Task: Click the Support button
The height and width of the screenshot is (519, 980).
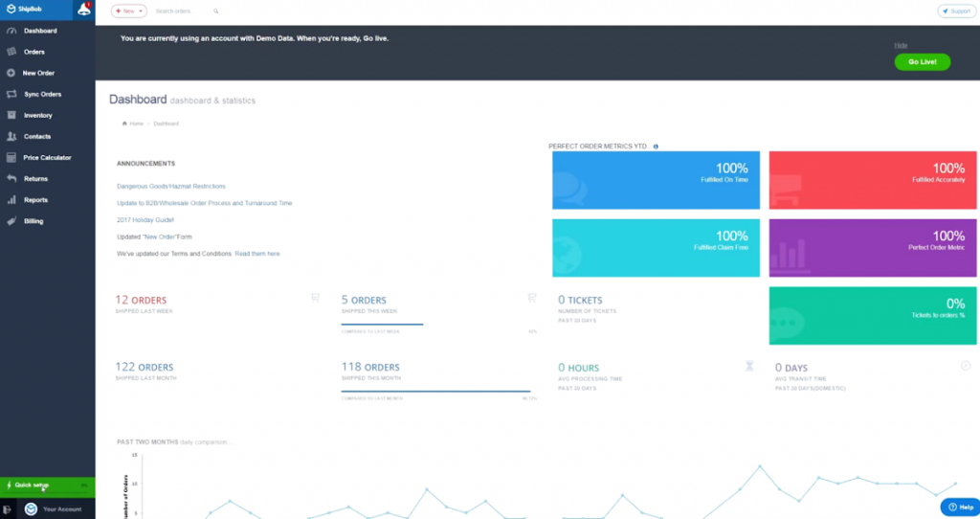Action: [x=955, y=11]
